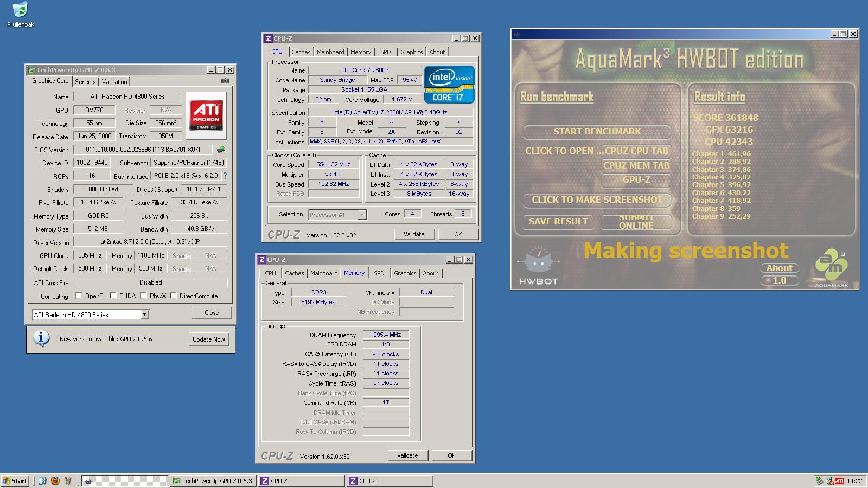Screen dimensions: 868x488
Task: Click the Z icon of CPU-Z Memory window
Action: click(x=261, y=260)
